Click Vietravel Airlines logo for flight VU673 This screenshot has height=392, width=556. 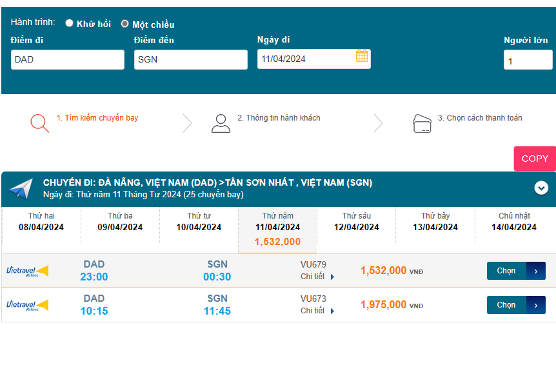(x=27, y=305)
